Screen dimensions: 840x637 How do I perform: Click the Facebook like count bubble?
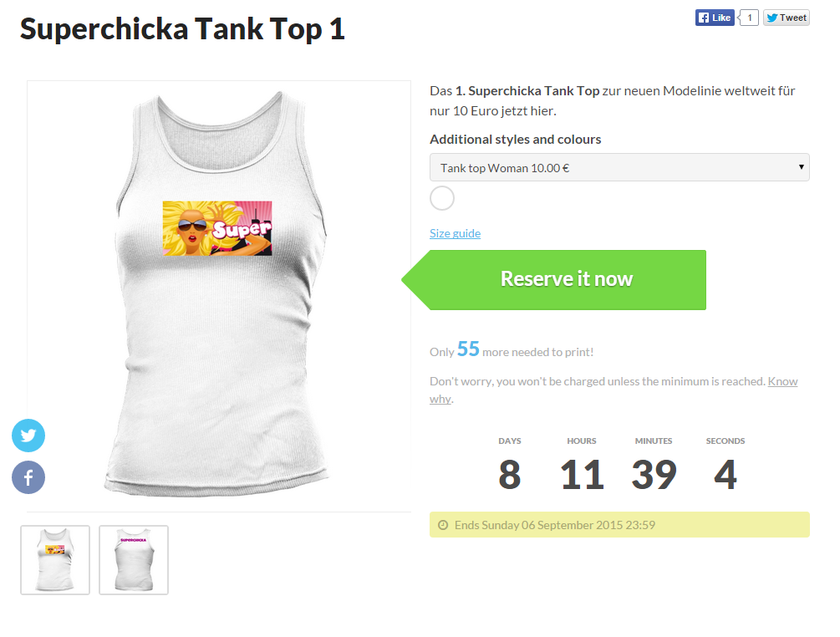[x=750, y=18]
